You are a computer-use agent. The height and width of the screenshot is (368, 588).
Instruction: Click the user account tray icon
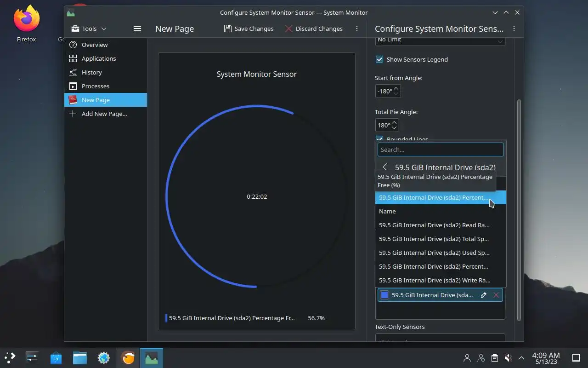tap(467, 357)
